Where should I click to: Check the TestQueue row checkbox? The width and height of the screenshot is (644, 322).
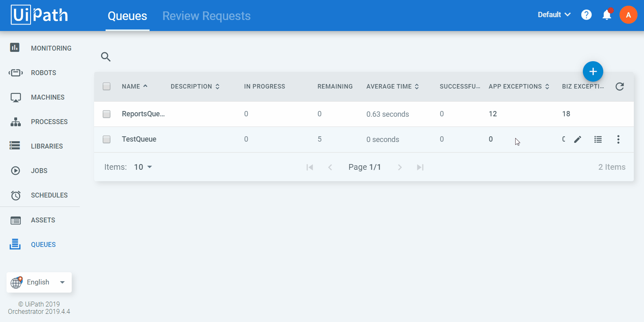click(107, 139)
